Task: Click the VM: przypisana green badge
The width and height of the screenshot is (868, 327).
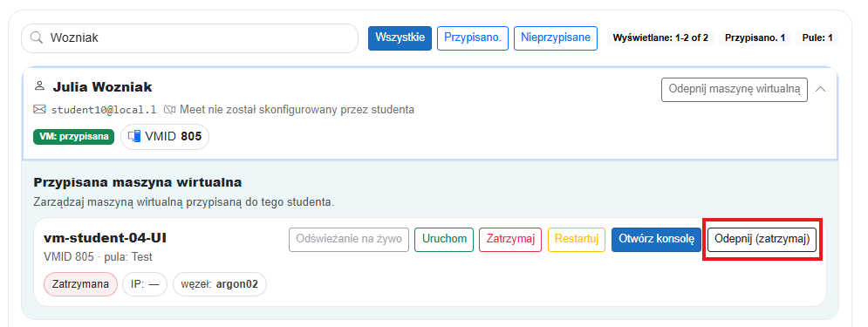Action: [x=73, y=137]
